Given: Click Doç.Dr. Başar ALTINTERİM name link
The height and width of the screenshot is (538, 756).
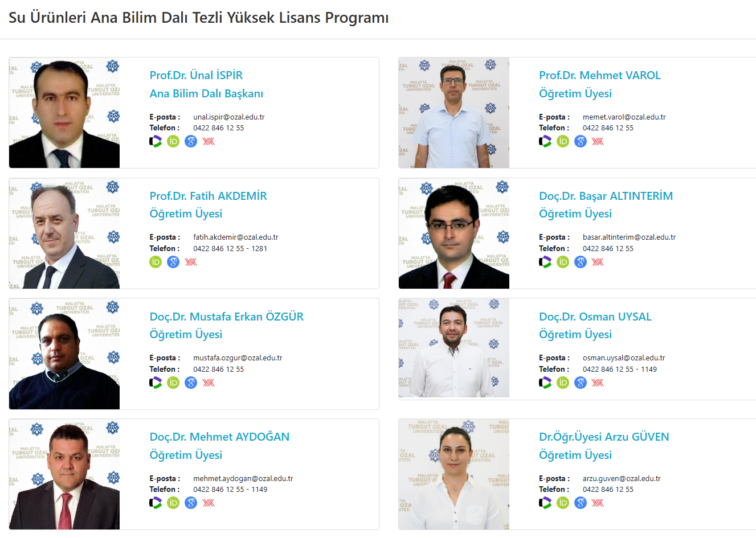Looking at the screenshot, I should 606,196.
